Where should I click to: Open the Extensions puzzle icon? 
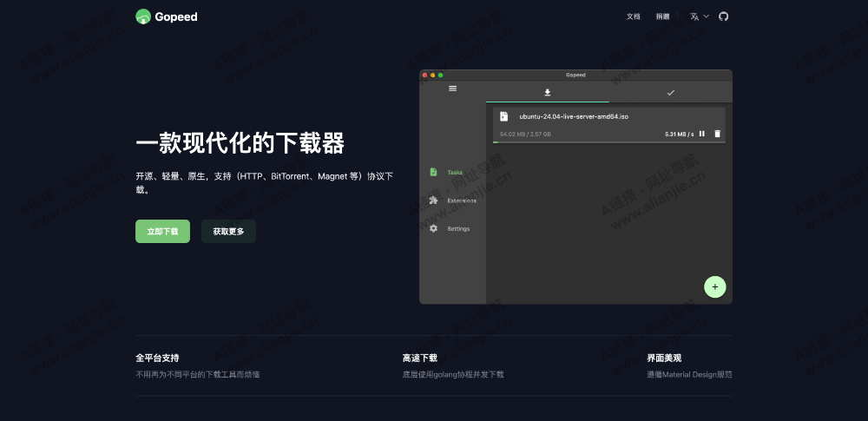tap(433, 201)
